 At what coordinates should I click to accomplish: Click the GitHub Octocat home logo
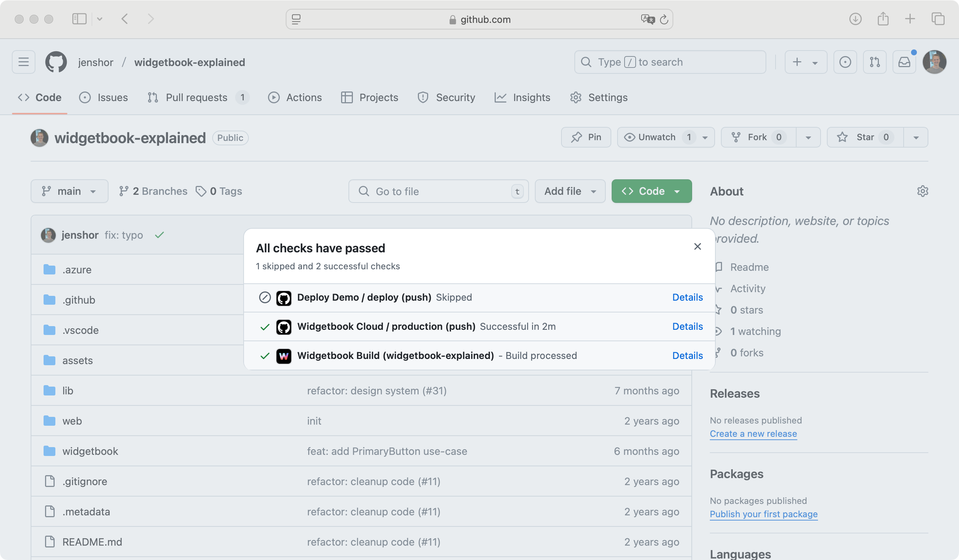(56, 62)
